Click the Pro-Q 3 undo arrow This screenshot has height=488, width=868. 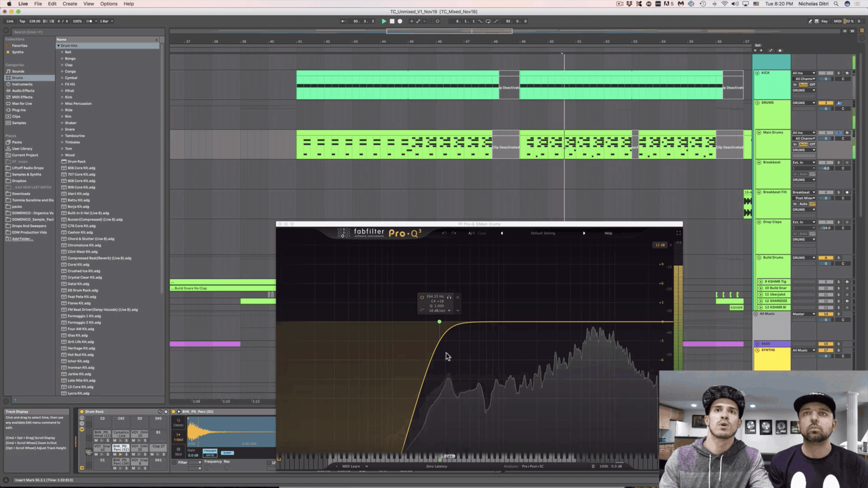[444, 233]
